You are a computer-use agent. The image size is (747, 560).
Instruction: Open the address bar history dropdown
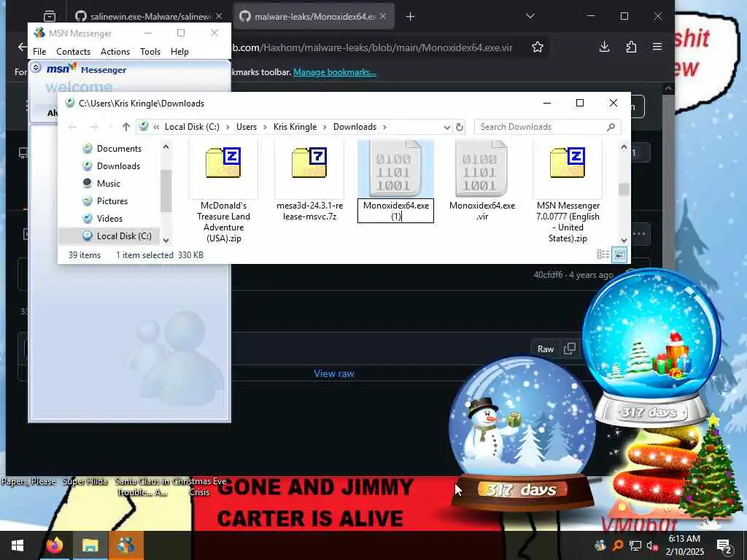pyautogui.click(x=446, y=127)
